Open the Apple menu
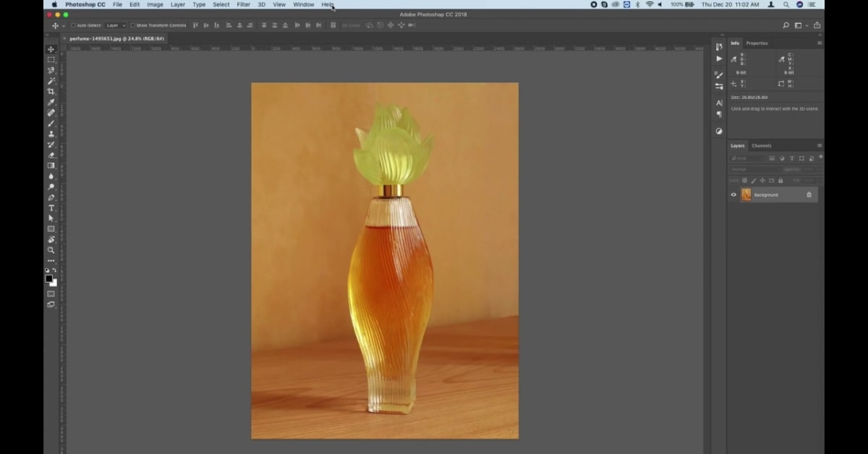 [x=54, y=4]
